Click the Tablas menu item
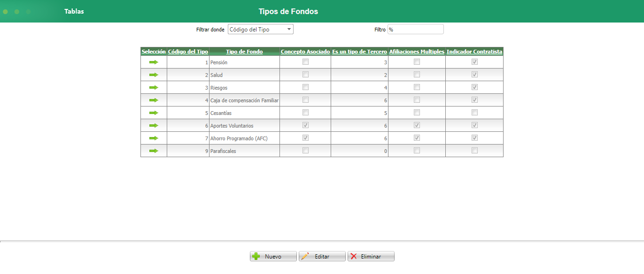644x274 pixels. tap(74, 11)
